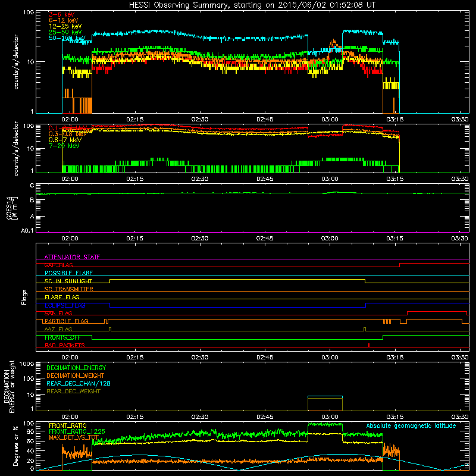Viewport: 476px width, 476px height.
Task: Click the Degrees or % axis label
Action: 15,446
